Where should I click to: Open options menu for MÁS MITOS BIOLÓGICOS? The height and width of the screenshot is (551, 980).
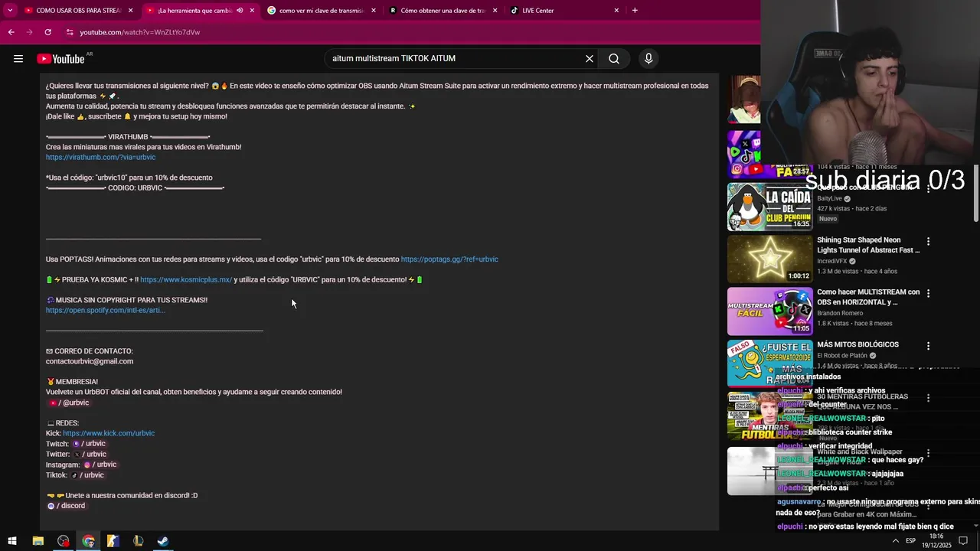[928, 346]
